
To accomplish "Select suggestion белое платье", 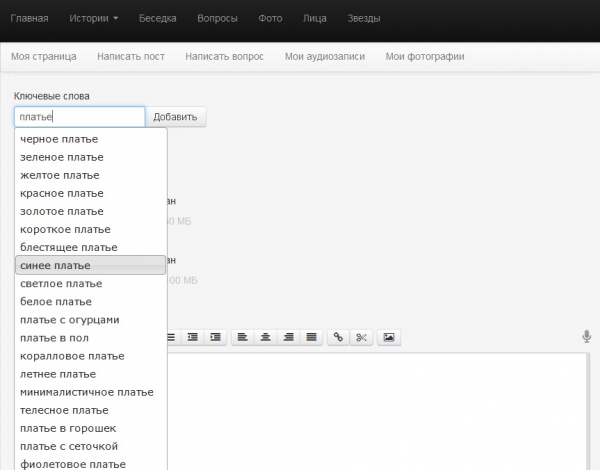I will 91,302.
